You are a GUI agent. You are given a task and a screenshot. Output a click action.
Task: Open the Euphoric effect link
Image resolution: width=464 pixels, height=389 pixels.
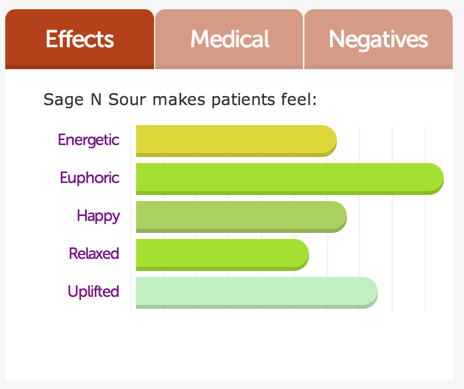(x=89, y=178)
